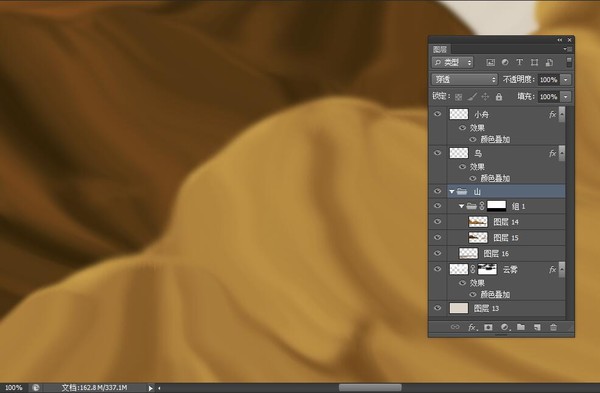This screenshot has height=393, width=600.
Task: Hide 图层 13 visibility eye
Action: tap(437, 308)
